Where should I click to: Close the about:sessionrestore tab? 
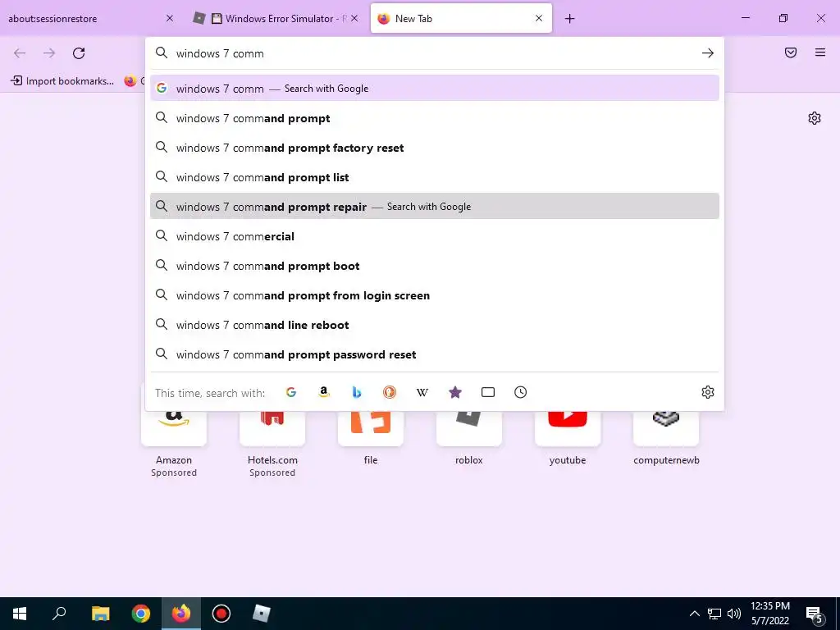coord(170,18)
